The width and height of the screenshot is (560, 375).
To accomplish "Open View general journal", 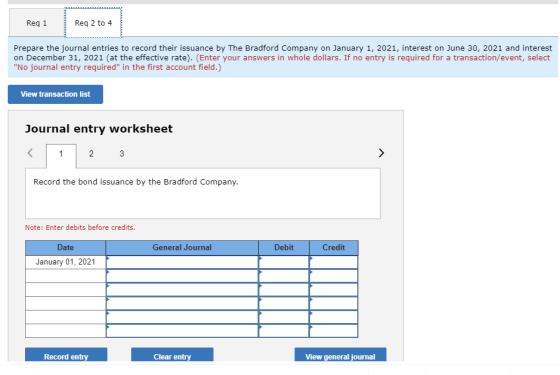I will [340, 355].
